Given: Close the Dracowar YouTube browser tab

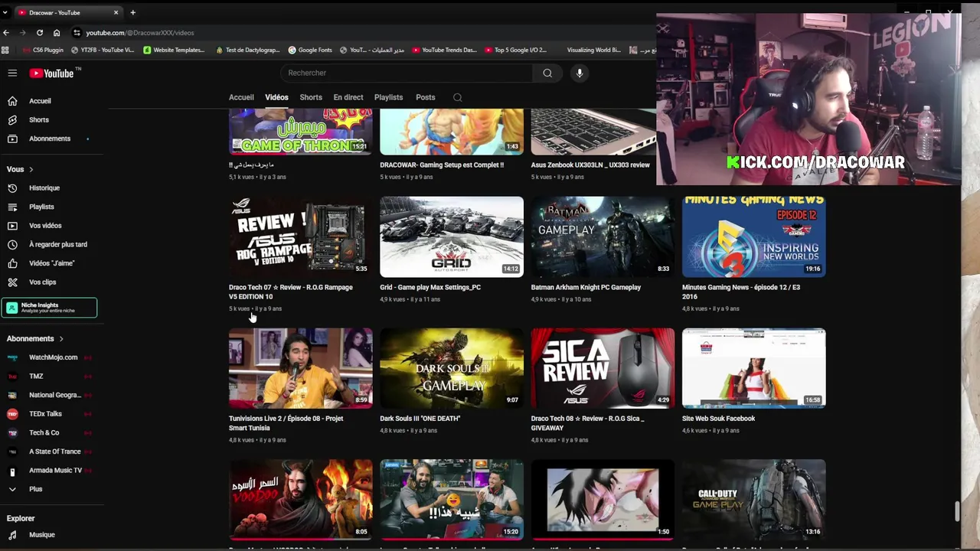Looking at the screenshot, I should point(116,12).
